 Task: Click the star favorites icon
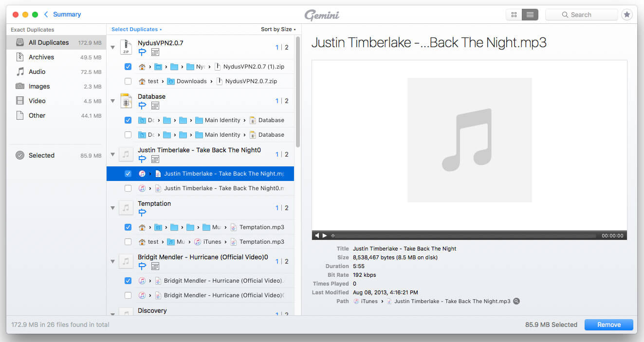click(x=627, y=15)
